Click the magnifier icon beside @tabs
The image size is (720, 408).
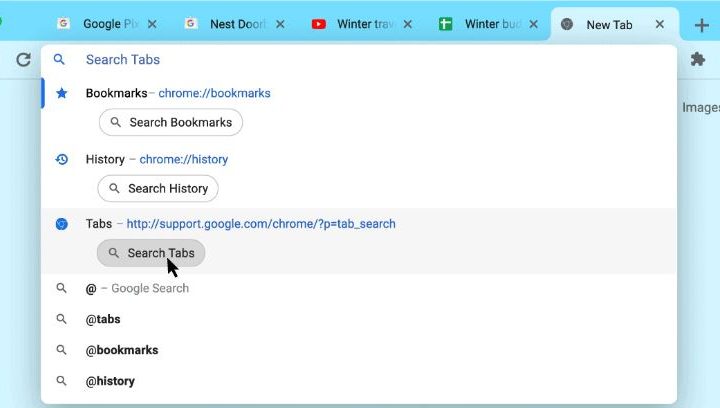(61, 319)
